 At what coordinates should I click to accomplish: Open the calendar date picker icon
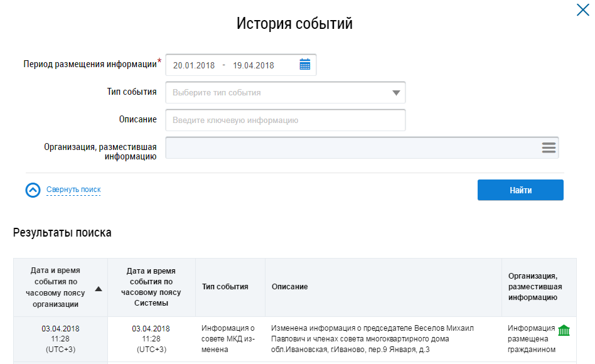[x=305, y=65]
